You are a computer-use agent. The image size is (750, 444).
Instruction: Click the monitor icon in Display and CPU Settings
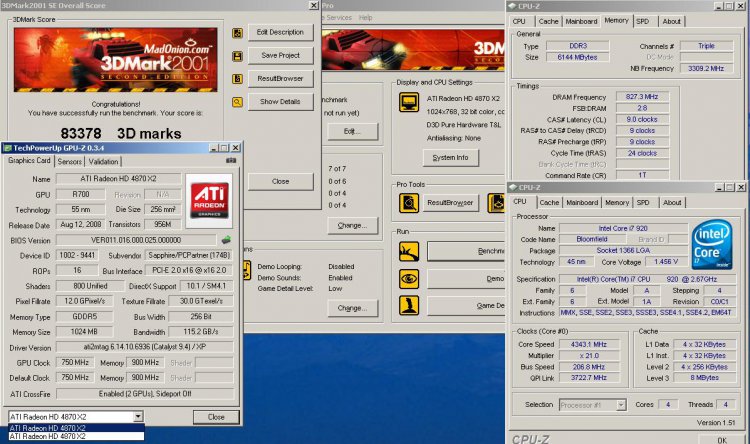pos(409,102)
